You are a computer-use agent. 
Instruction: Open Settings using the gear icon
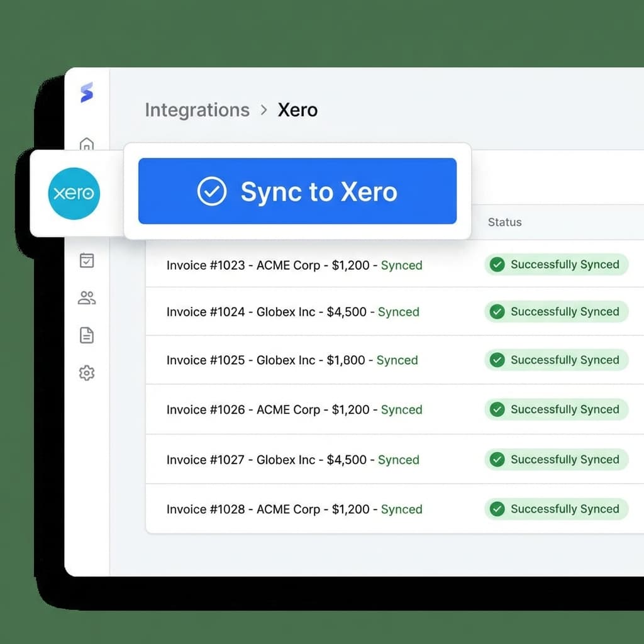[86, 373]
